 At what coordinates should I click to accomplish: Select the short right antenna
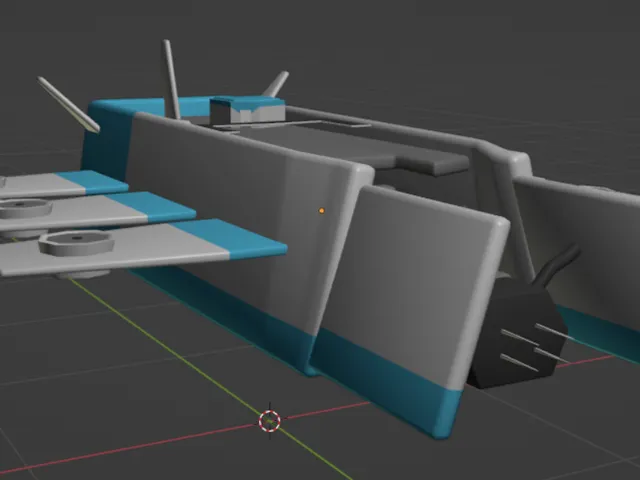click(275, 85)
